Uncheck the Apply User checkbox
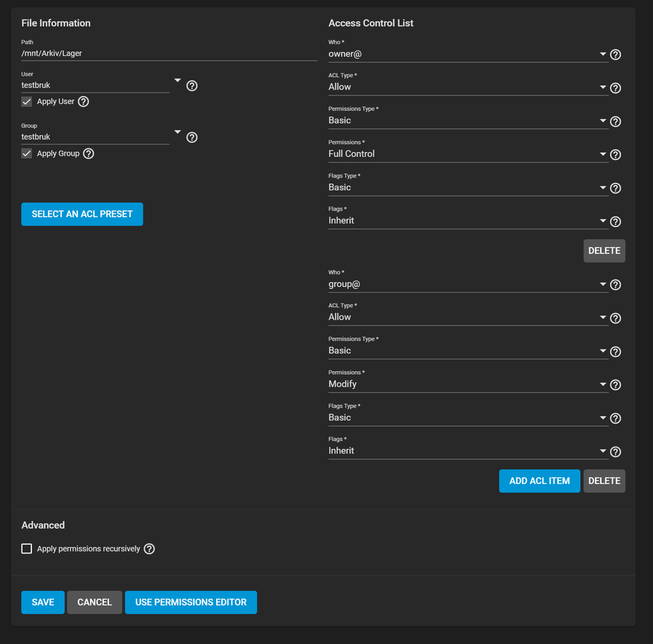The height and width of the screenshot is (644, 653). [x=27, y=102]
